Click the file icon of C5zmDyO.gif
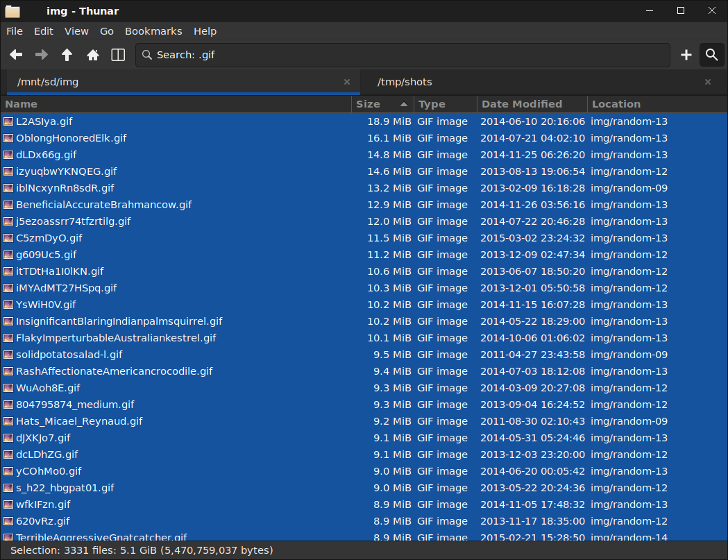Viewport: 728px width, 560px height. pos(8,238)
